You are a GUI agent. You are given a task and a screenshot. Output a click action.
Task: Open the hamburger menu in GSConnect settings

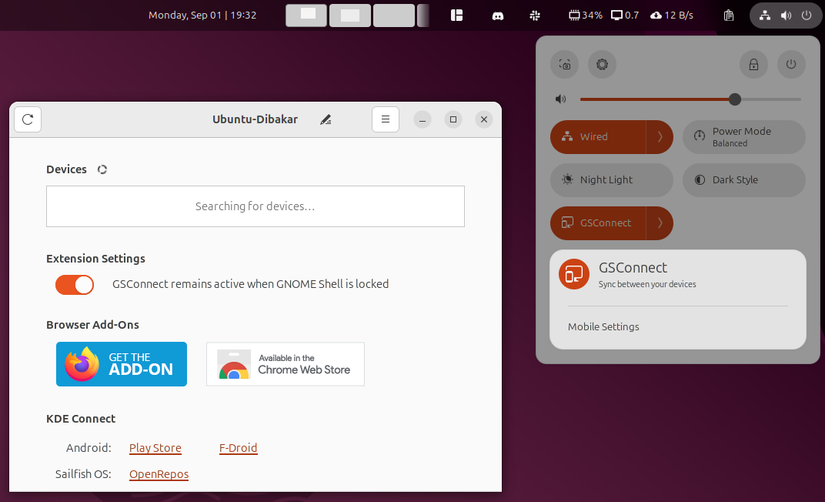385,119
